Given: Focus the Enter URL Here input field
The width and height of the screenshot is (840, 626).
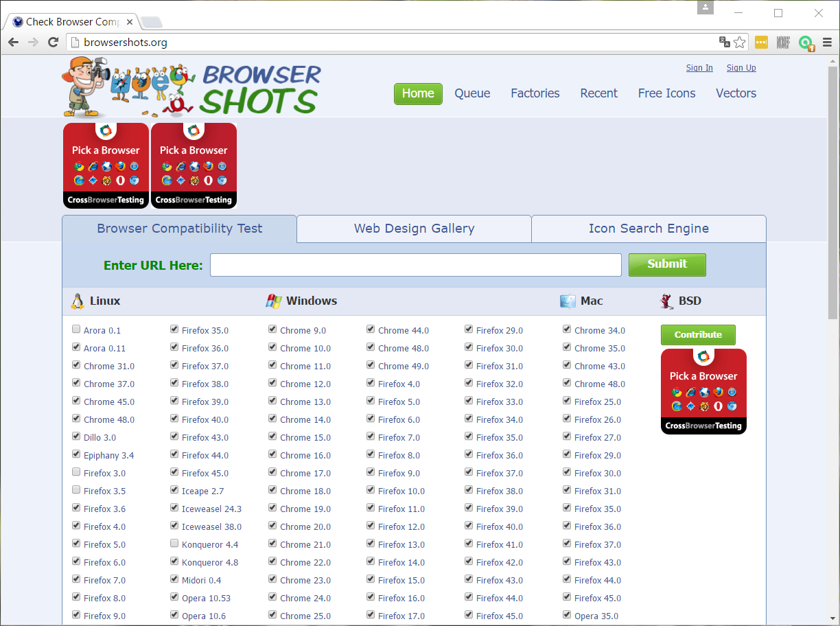Looking at the screenshot, I should point(416,265).
